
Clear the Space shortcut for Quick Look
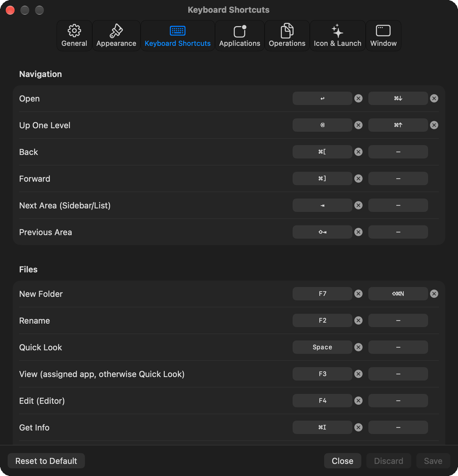point(358,347)
